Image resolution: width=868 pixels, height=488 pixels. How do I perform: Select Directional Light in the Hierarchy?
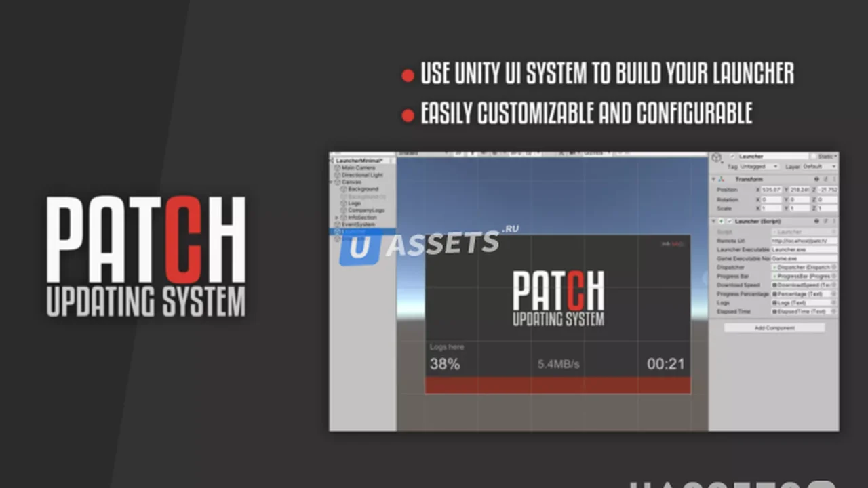362,175
